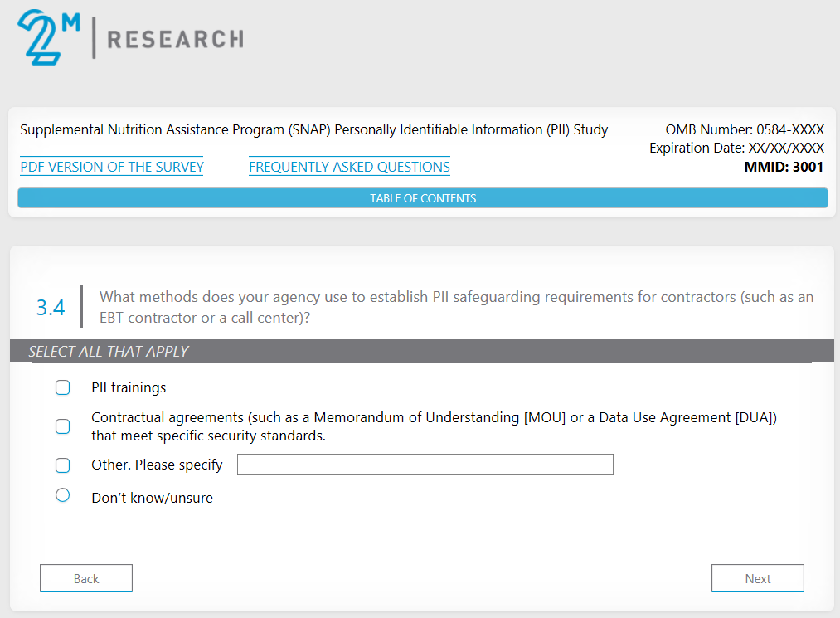Open the Frequently Asked Questions link

coord(349,167)
